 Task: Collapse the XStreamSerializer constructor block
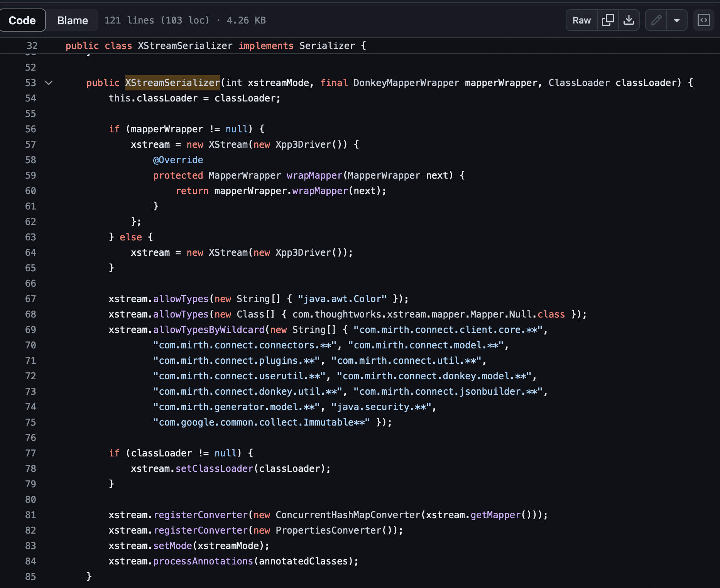pyautogui.click(x=49, y=83)
